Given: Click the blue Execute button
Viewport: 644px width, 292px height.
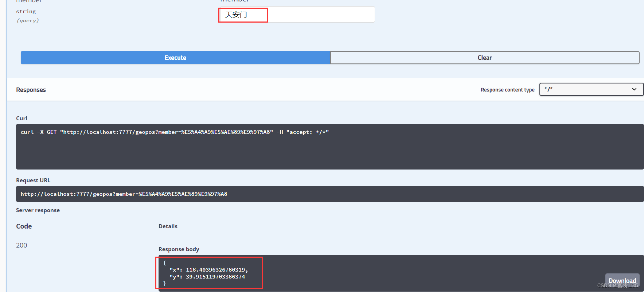Looking at the screenshot, I should coord(175,58).
